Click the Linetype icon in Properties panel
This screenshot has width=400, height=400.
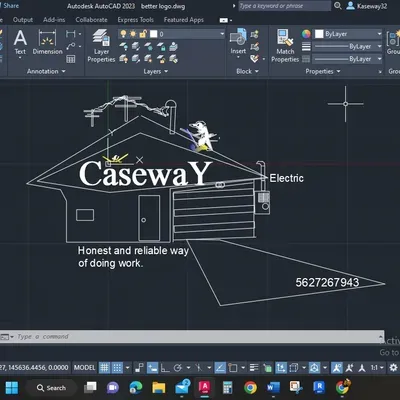[x=306, y=59]
